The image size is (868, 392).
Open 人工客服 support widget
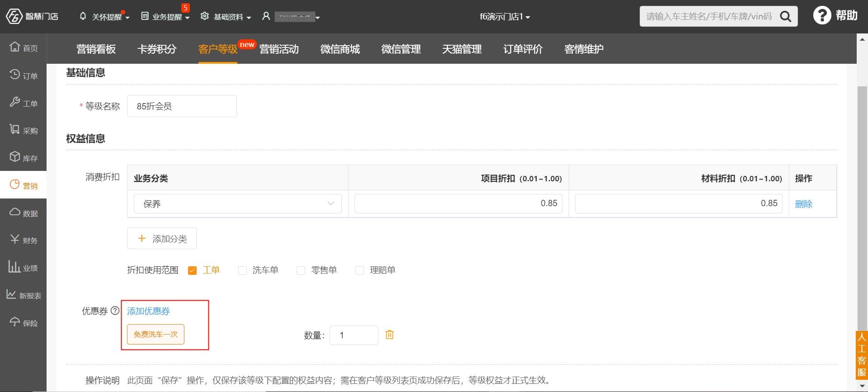(862, 355)
